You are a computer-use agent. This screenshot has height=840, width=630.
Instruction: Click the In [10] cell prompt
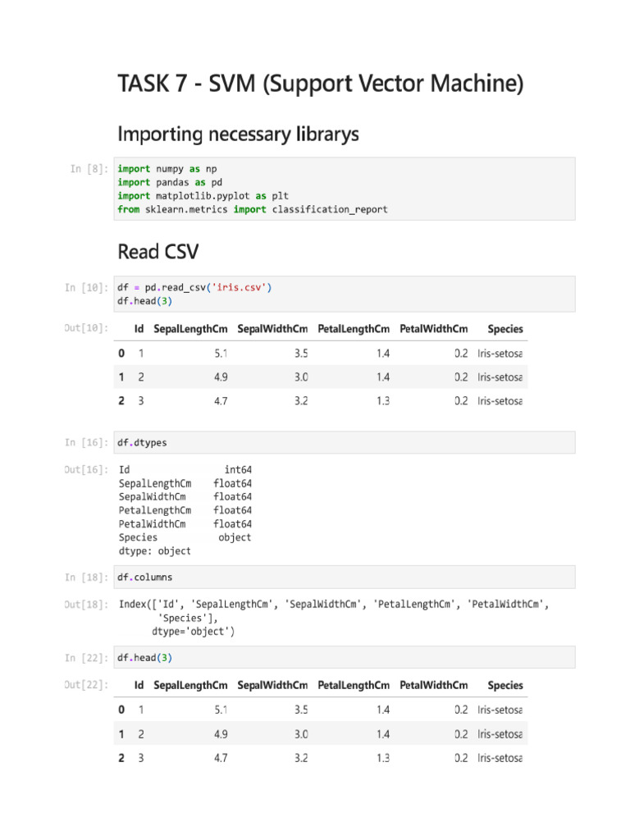(86, 288)
